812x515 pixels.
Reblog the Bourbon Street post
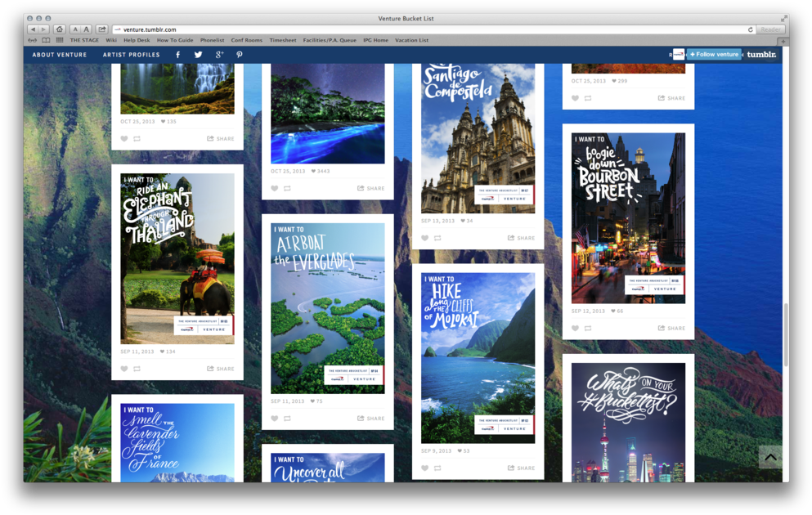(588, 328)
